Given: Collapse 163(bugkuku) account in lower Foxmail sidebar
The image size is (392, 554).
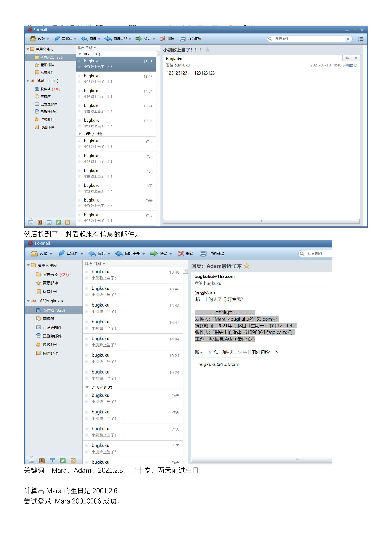Looking at the screenshot, I should pos(28,301).
